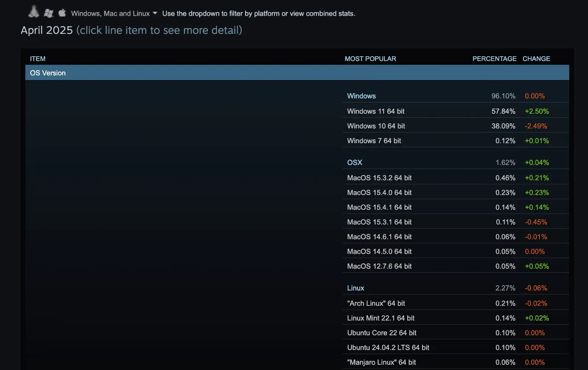The image size is (588, 370).
Task: Select the 'MacOS 15.3.1 64 bit' entry
Action: [379, 222]
